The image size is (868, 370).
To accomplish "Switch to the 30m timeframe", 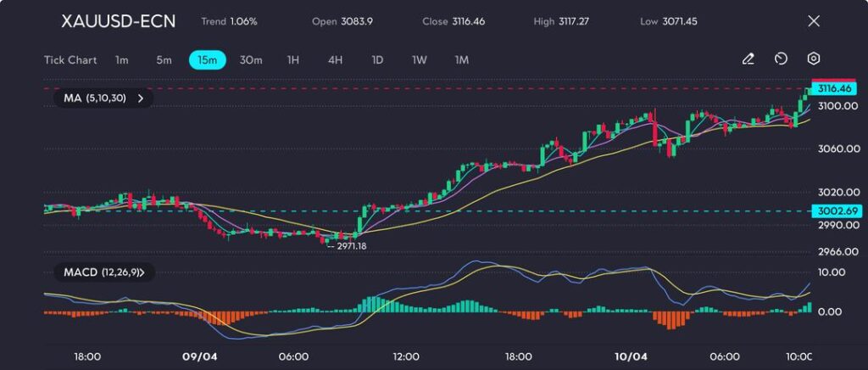I will click(x=251, y=60).
